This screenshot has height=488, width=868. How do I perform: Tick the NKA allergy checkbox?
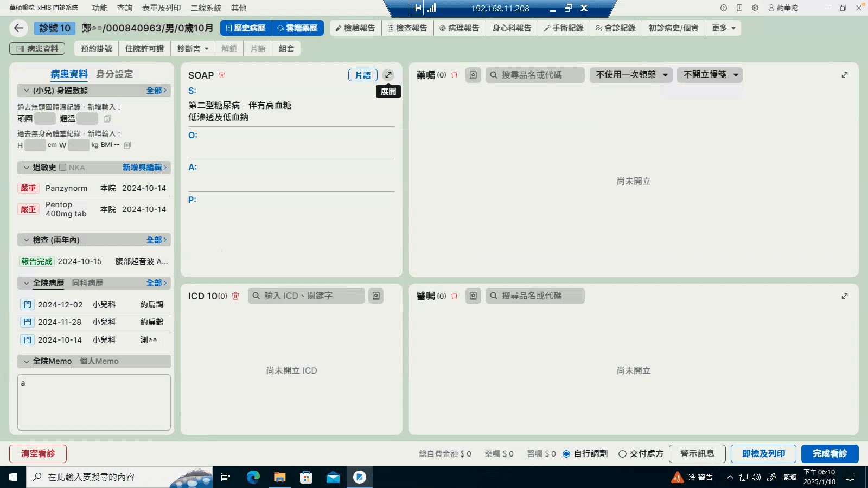[x=62, y=168]
